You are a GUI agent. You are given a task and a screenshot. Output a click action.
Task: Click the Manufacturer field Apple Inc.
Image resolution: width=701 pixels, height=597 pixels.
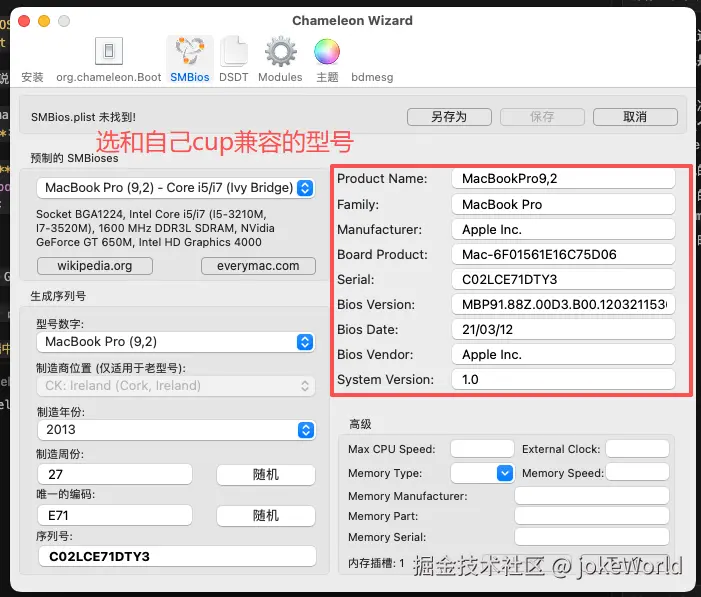click(563, 229)
